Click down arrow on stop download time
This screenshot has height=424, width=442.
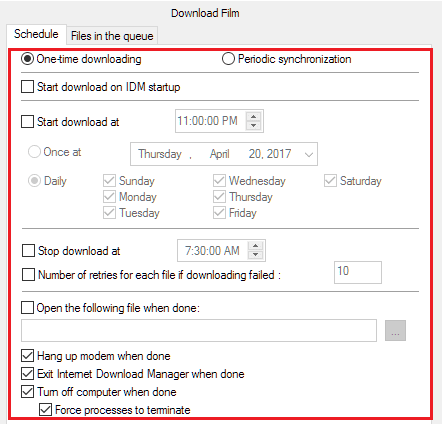255,255
